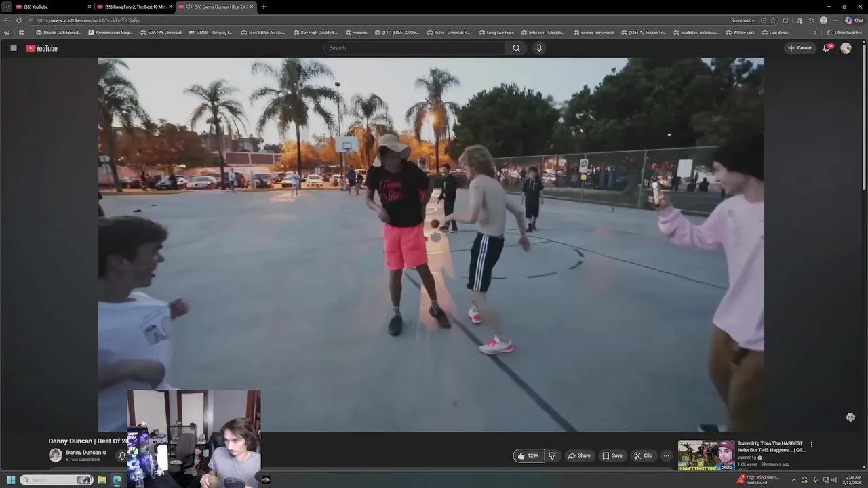Screen dimensions: 868x488
Task: Focus the YouTube search field
Action: 414,48
